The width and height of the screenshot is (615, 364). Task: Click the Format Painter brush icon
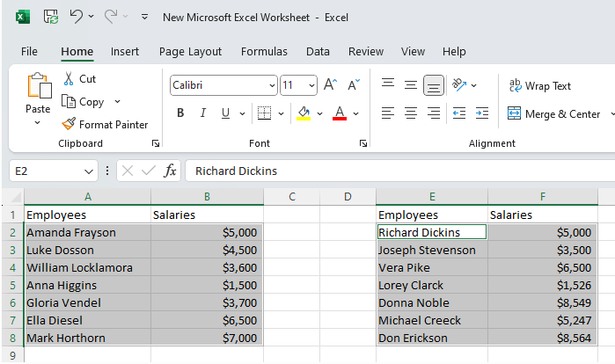tap(69, 125)
